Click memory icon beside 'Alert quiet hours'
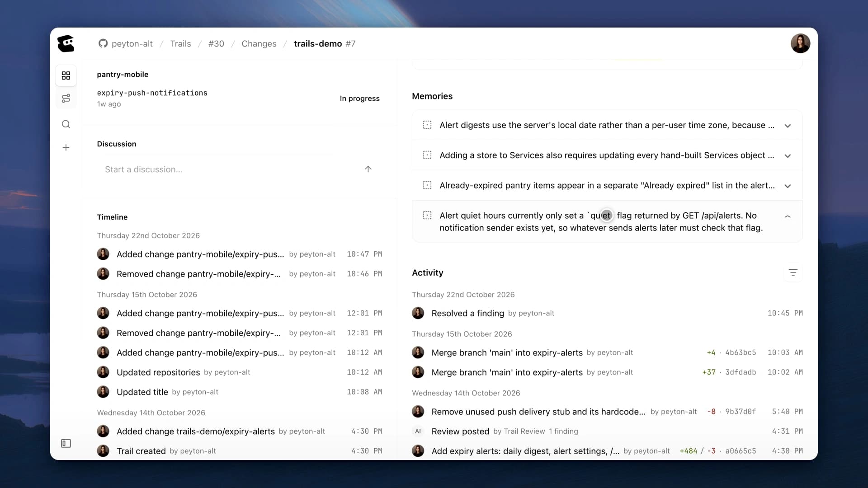The height and width of the screenshot is (488, 868). 427,215
